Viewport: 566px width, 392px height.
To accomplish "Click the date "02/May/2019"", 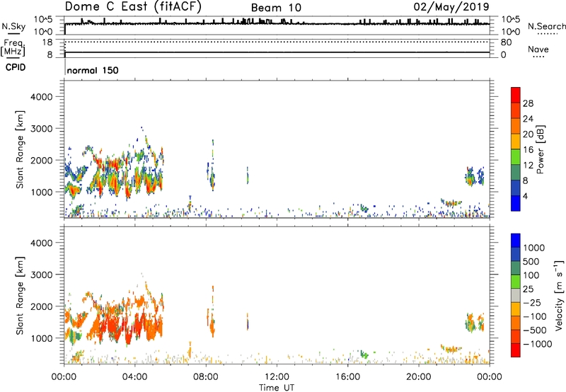I will pos(451,7).
